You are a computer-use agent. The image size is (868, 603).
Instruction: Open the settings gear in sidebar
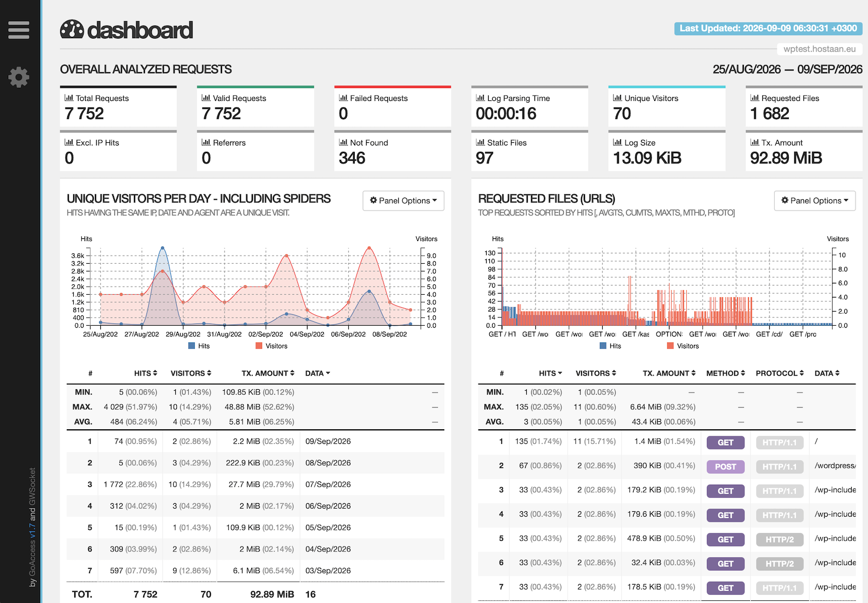coord(19,77)
